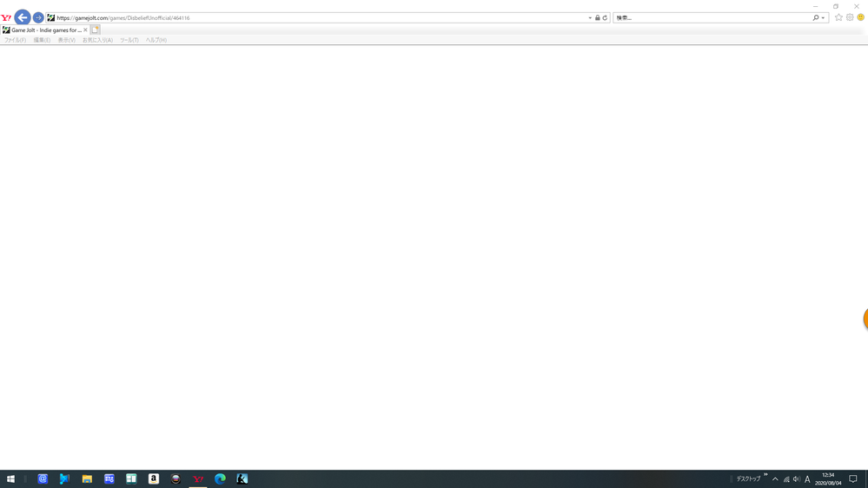Open the purple calendar-style taskbar app

[x=109, y=479]
